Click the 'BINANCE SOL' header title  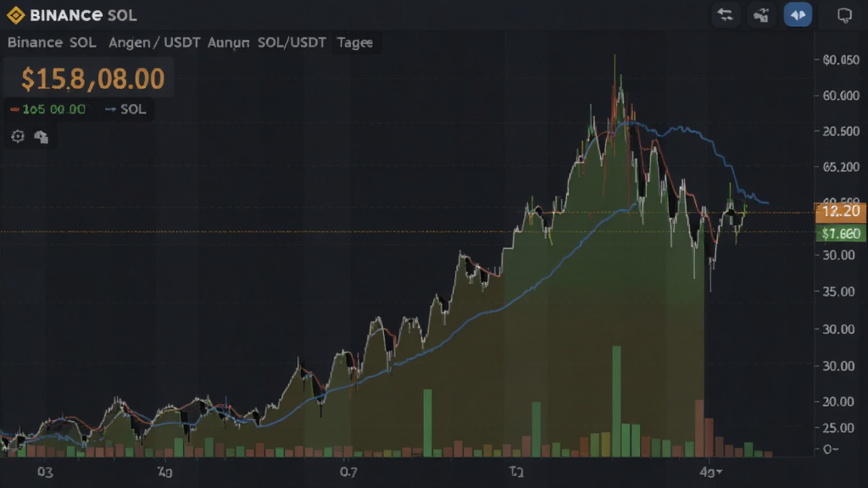pyautogui.click(x=83, y=15)
